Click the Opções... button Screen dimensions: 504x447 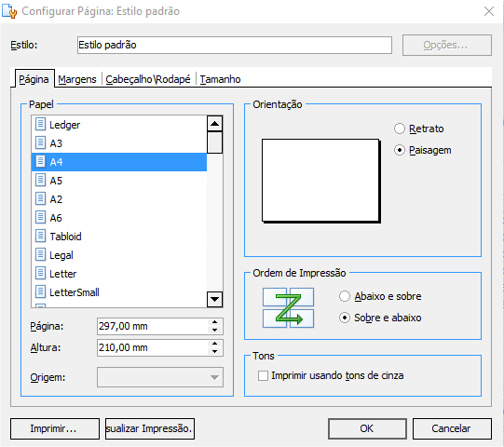[x=447, y=45]
